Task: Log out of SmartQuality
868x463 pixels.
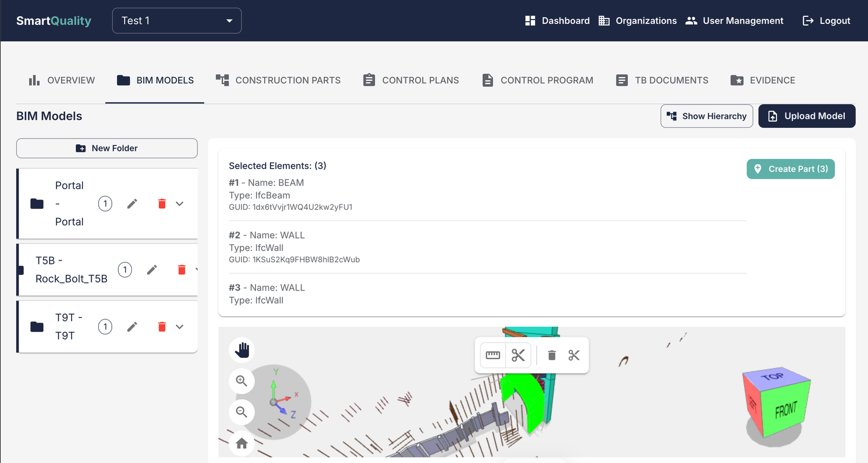Action: (x=826, y=21)
